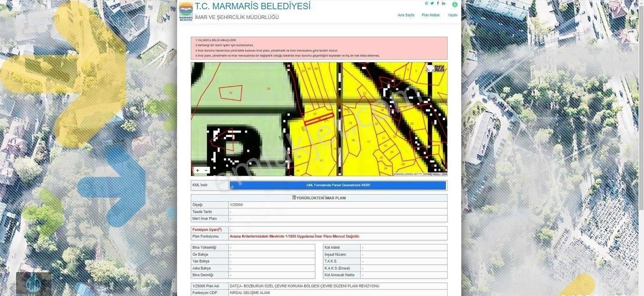Viewport: 644px width, 296px height.
Task: Click the Yürürlükteki İmar Planı heading
Action: tap(319, 198)
